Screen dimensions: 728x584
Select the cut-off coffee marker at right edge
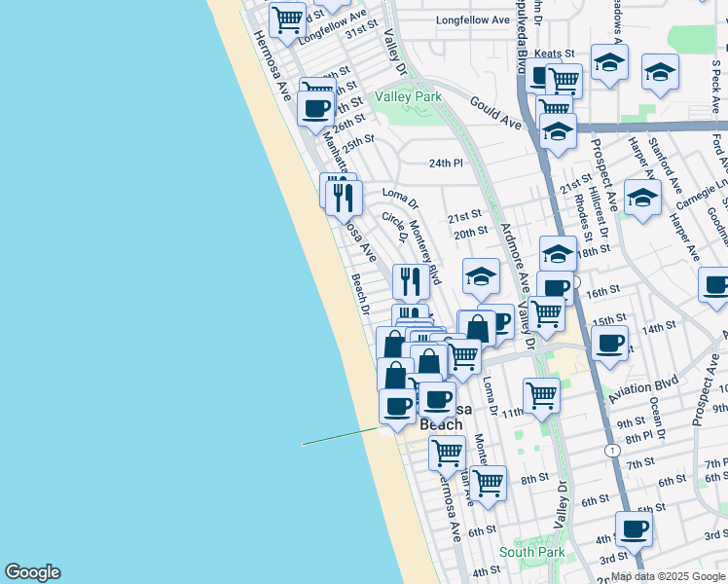pyautogui.click(x=713, y=286)
